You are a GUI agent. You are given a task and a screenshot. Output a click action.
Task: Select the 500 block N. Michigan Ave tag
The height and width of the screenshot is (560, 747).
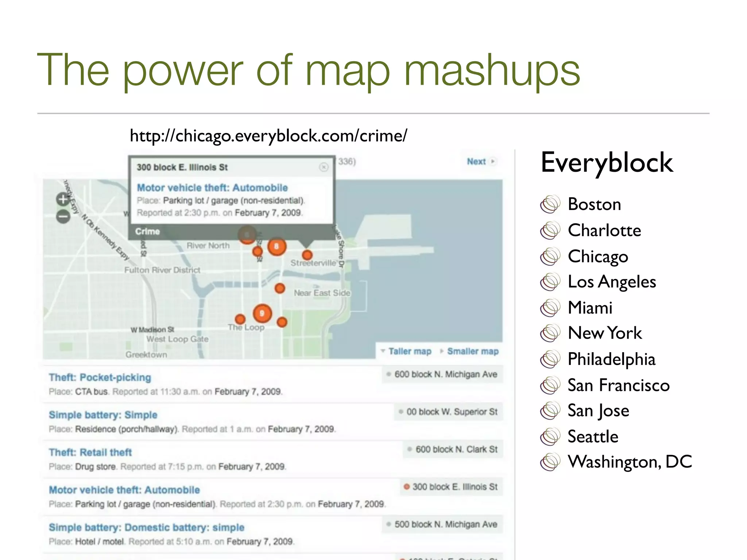[x=442, y=525]
